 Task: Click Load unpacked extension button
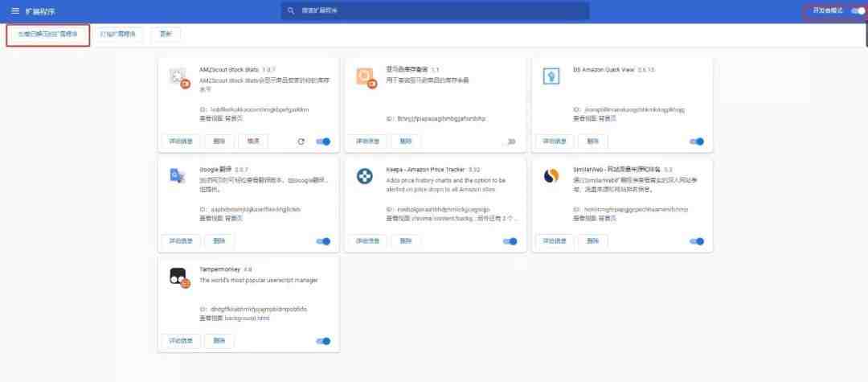[x=47, y=35]
